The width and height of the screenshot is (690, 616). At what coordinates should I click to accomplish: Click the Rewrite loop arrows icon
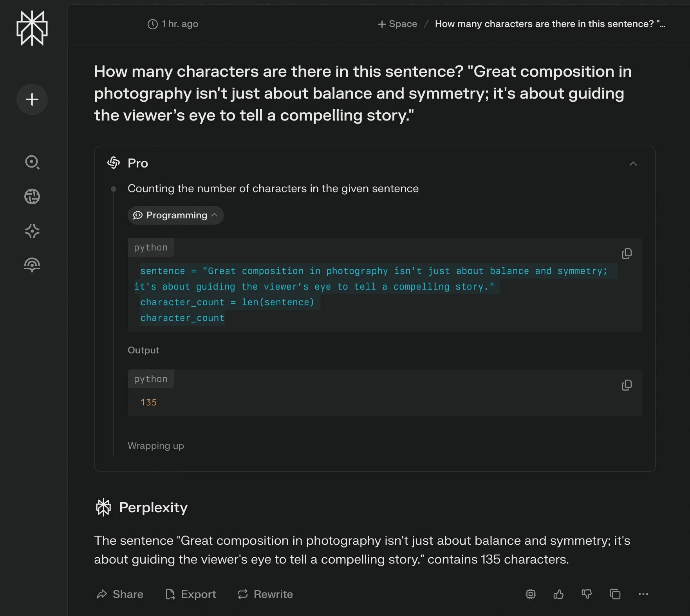pos(243,594)
